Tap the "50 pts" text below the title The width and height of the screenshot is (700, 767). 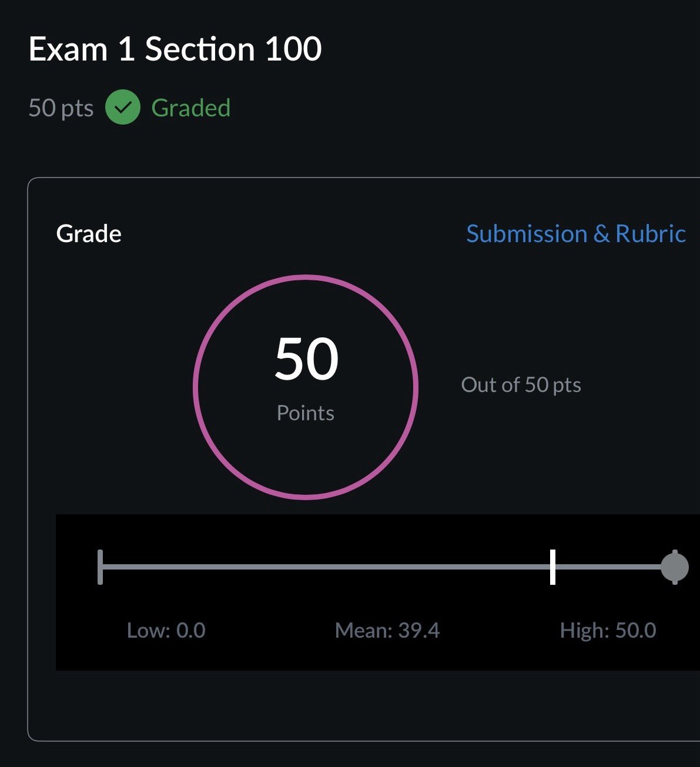coord(61,108)
